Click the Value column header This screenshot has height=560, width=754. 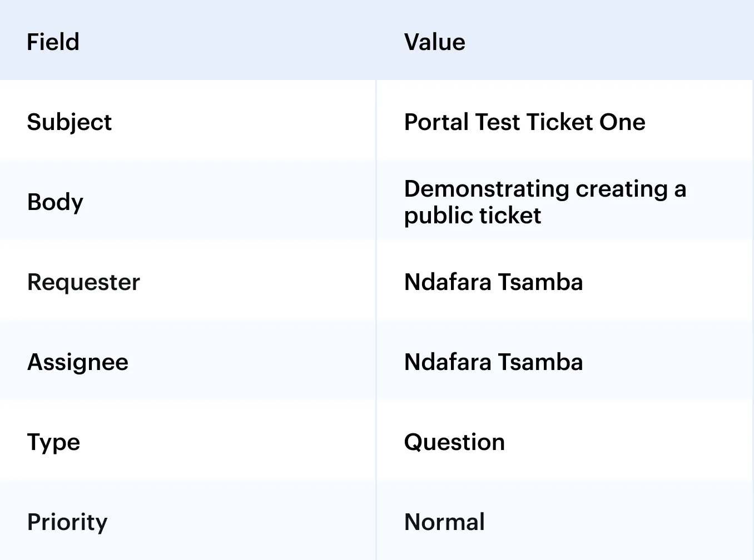pos(434,42)
